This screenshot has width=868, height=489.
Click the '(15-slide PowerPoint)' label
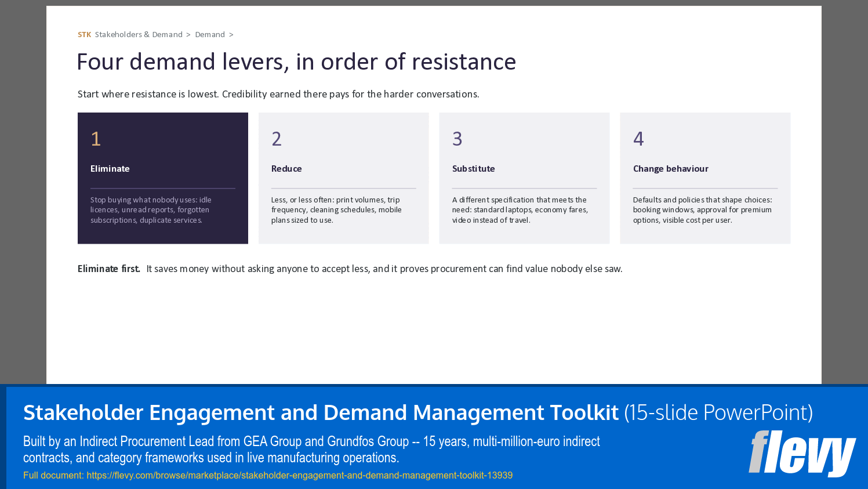[x=718, y=412]
